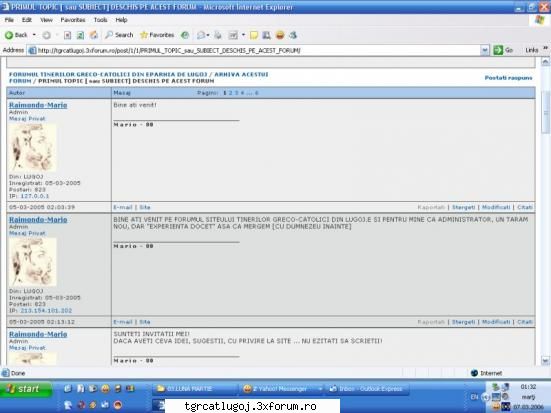Image resolution: width=551 pixels, height=413 pixels.
Task: Click Citati in the 02:03:39 post row
Action: [x=525, y=207]
